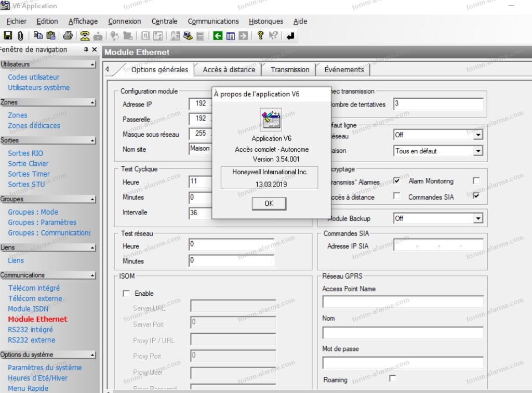
Task: Click the green left arrow icon
Action: pyautogui.click(x=218, y=36)
